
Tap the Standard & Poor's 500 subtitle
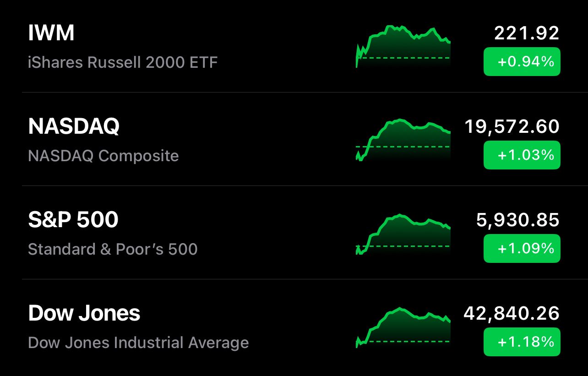[113, 249]
